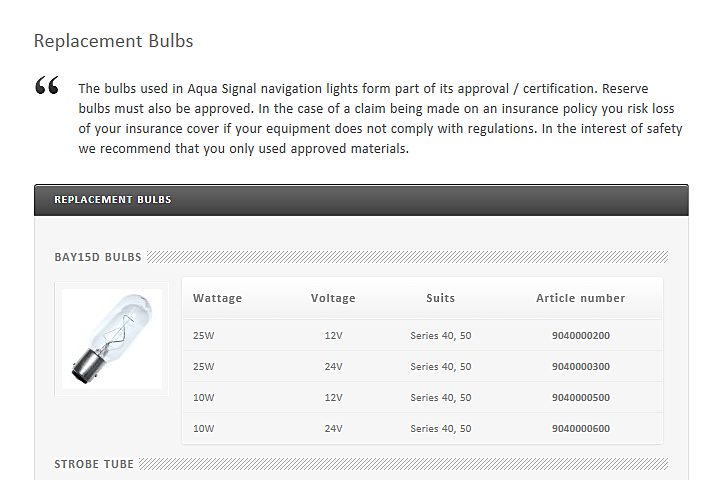This screenshot has height=480, width=714.
Task: Click the Suits column header
Action: point(440,298)
